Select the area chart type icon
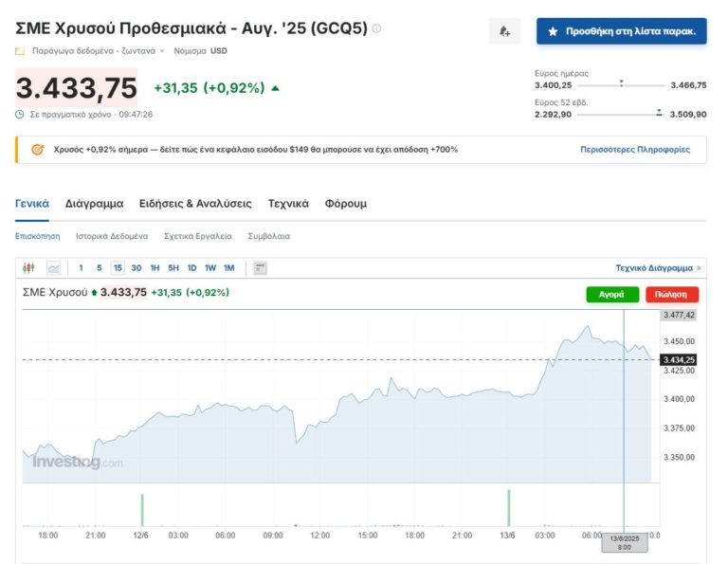Image resolution: width=728 pixels, height=564 pixels. [x=53, y=268]
